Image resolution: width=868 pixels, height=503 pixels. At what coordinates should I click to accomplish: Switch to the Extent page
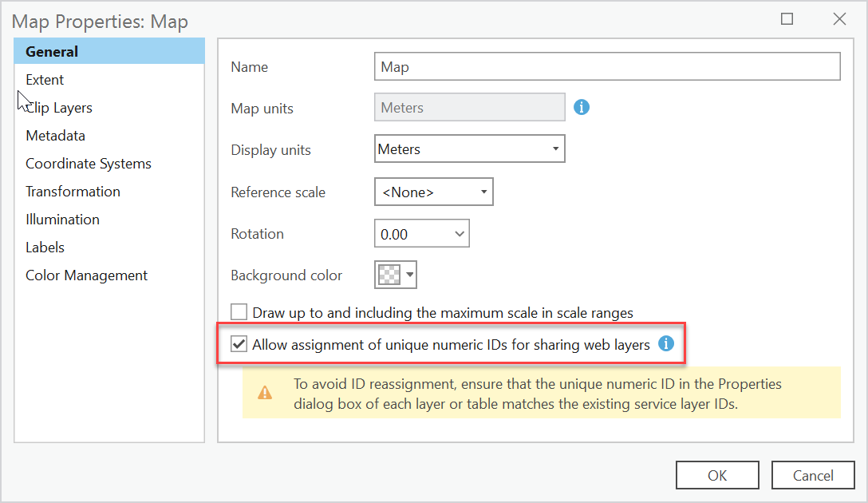[x=44, y=79]
